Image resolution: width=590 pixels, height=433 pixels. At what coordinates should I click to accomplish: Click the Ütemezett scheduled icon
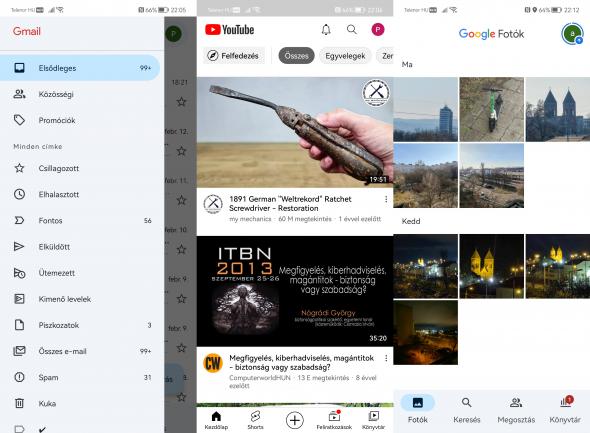(x=19, y=273)
